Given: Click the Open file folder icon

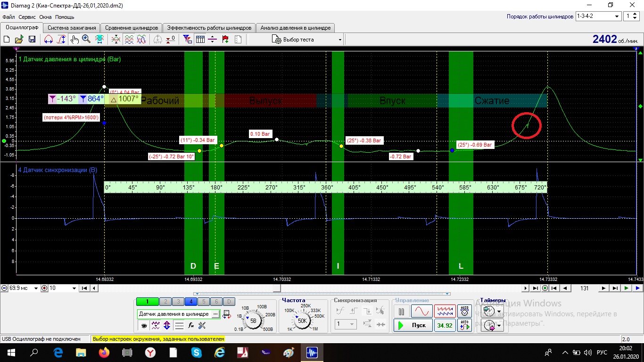Looking at the screenshot, I should [19, 40].
